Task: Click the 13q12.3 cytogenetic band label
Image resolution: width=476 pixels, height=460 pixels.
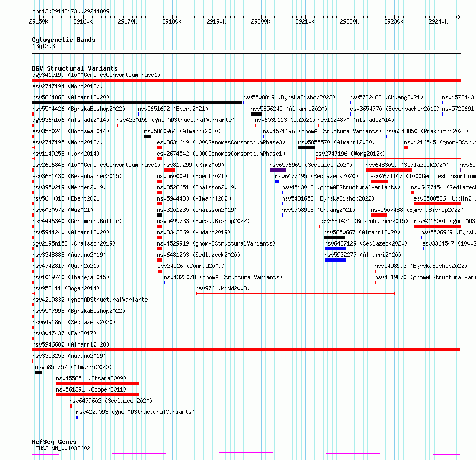Action: click(43, 46)
